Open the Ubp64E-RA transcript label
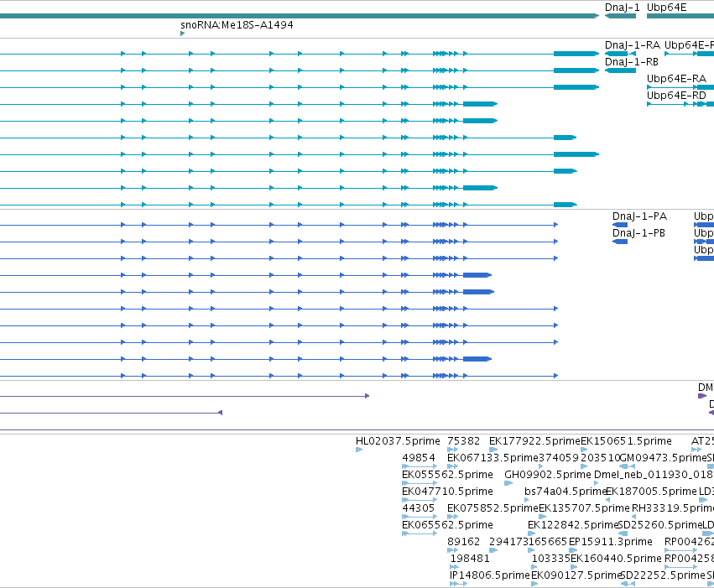Screen dimensions: 714x588 (676, 79)
